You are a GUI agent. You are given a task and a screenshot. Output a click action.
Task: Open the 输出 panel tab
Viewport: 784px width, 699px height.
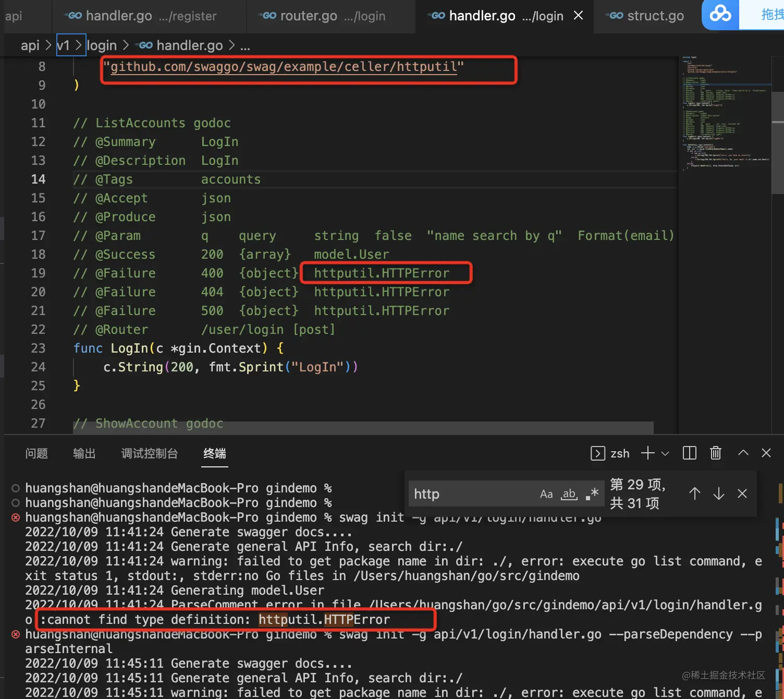(x=84, y=453)
